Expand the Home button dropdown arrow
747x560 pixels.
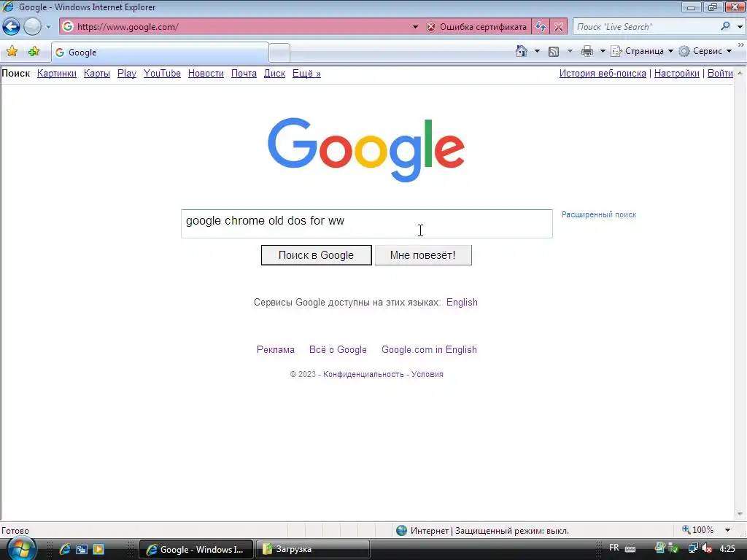(537, 51)
